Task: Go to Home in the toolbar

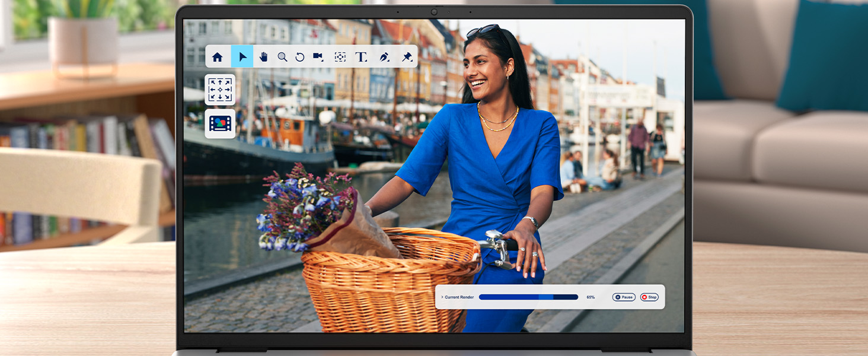Action: (x=218, y=57)
